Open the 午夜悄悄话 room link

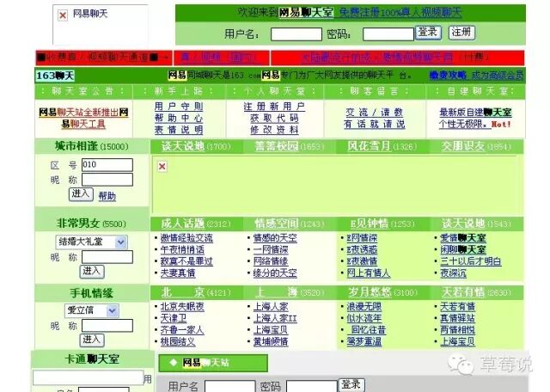pyautogui.click(x=182, y=249)
